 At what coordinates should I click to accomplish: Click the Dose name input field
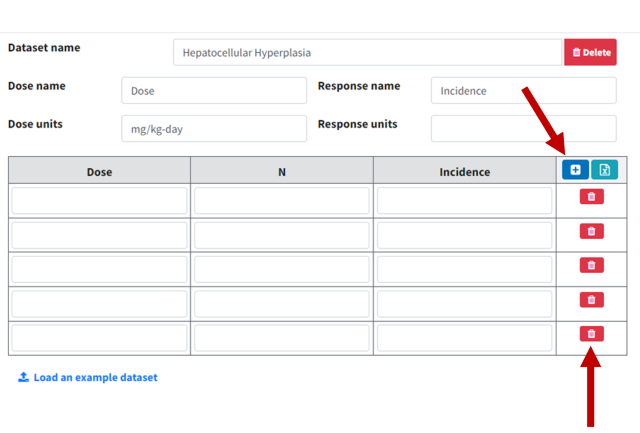(214, 91)
